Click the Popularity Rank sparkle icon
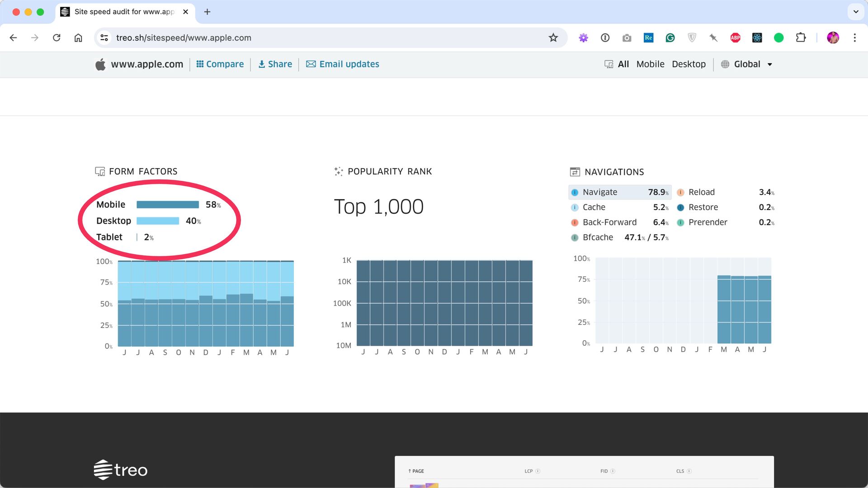This screenshot has height=488, width=868. [x=339, y=171]
